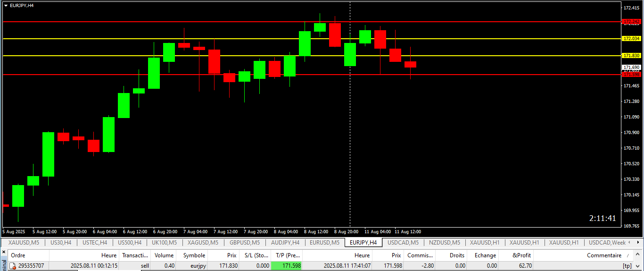Click the sell transaction cell
This screenshot has height=271, width=644.
pyautogui.click(x=145, y=266)
